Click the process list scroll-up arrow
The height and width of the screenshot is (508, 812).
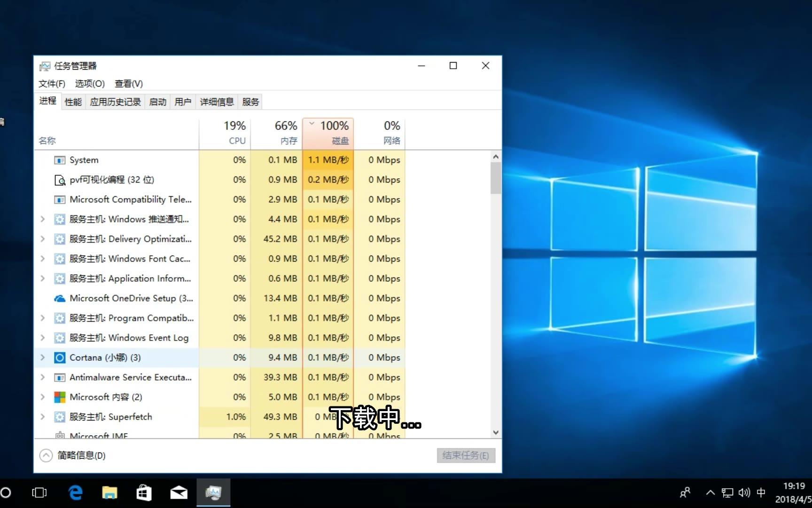[496, 157]
